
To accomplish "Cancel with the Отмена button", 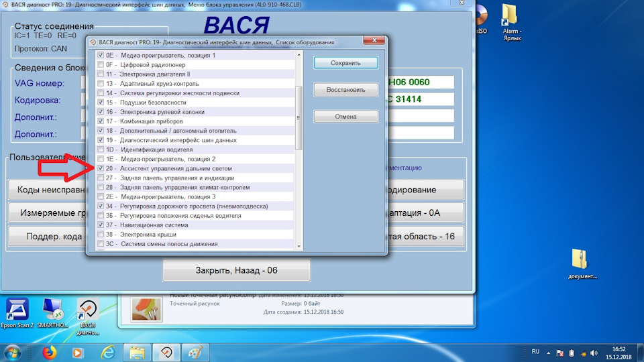I will (346, 117).
